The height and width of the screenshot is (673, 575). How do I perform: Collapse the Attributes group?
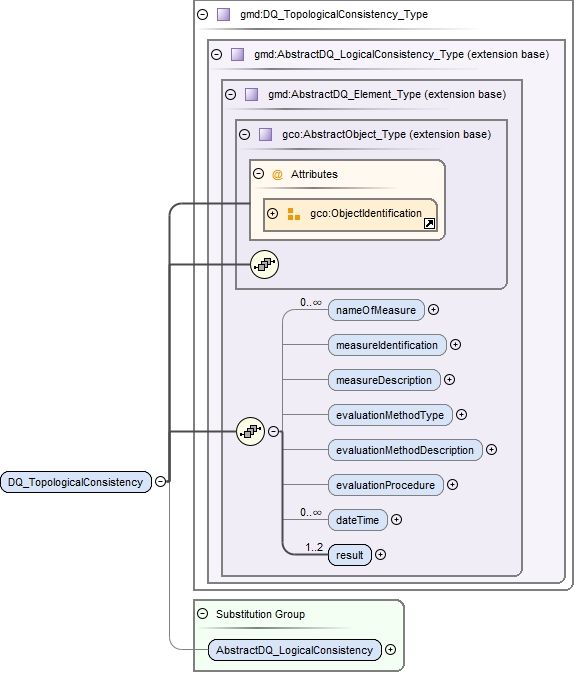click(x=258, y=173)
